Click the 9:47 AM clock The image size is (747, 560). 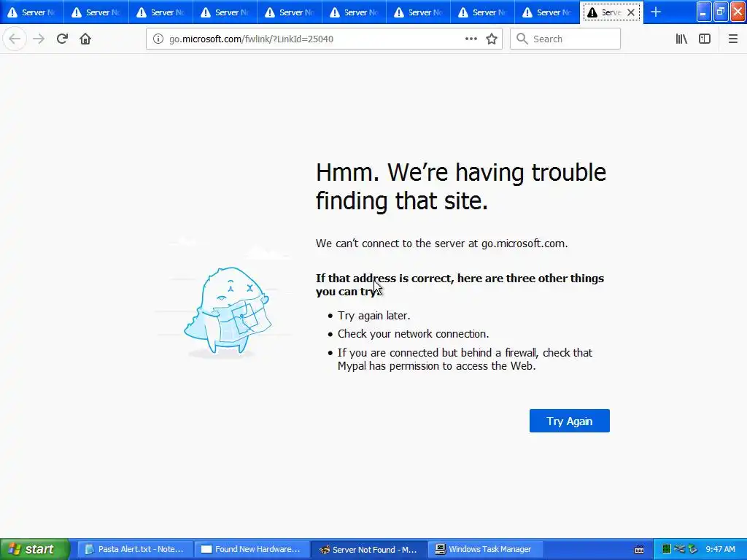pos(720,549)
